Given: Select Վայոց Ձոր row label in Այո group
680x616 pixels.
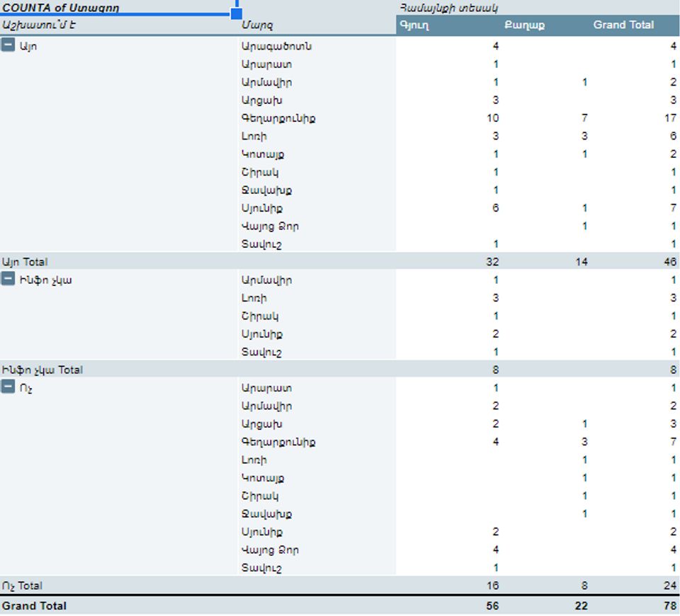Looking at the screenshot, I should [x=270, y=227].
